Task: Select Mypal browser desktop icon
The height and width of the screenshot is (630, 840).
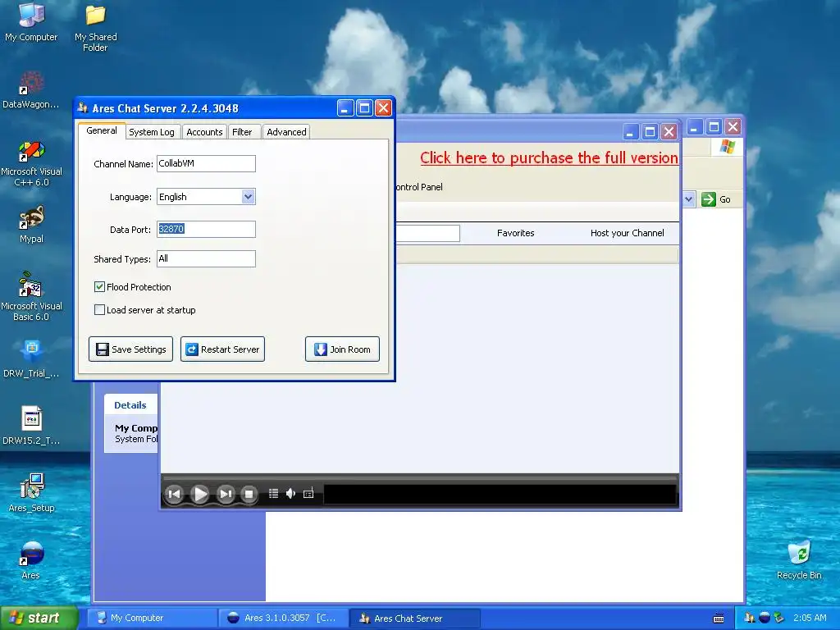Action: click(x=31, y=225)
